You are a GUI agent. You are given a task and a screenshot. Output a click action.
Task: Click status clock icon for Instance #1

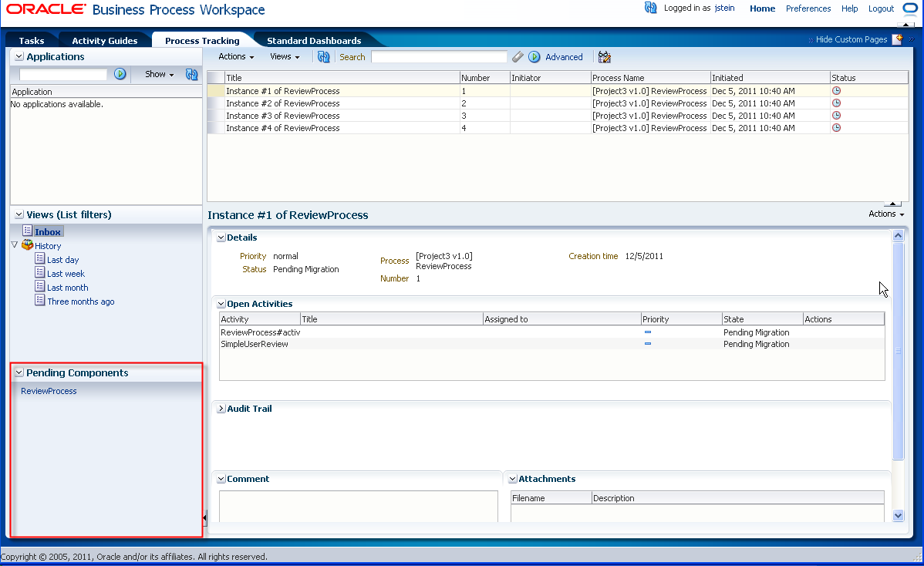pyautogui.click(x=836, y=91)
